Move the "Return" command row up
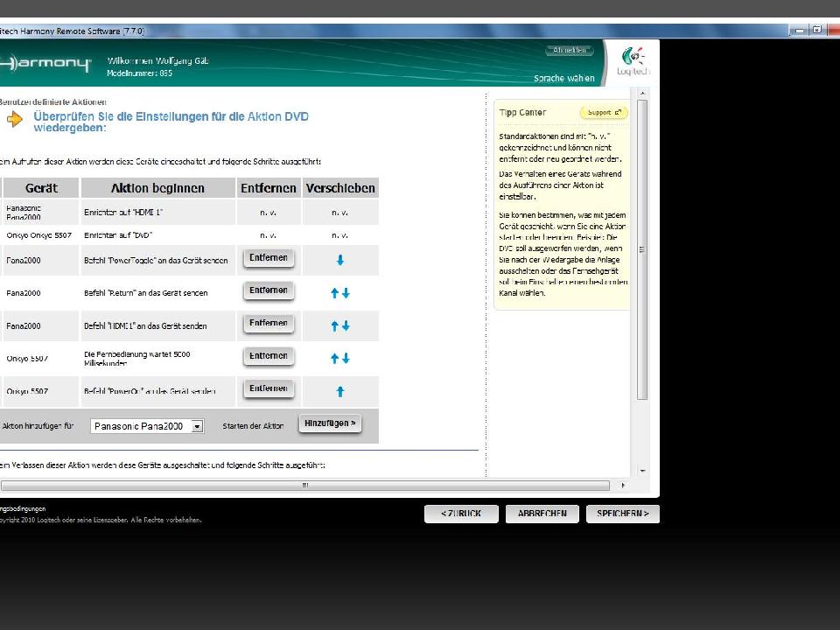 click(335, 293)
